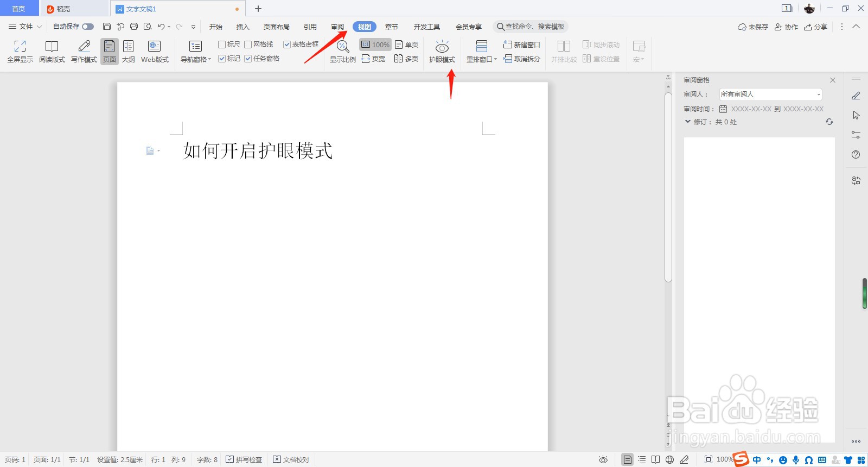The width and height of the screenshot is (868, 467).
Task: Open the Insert ribbon tab
Action: pyautogui.click(x=243, y=27)
